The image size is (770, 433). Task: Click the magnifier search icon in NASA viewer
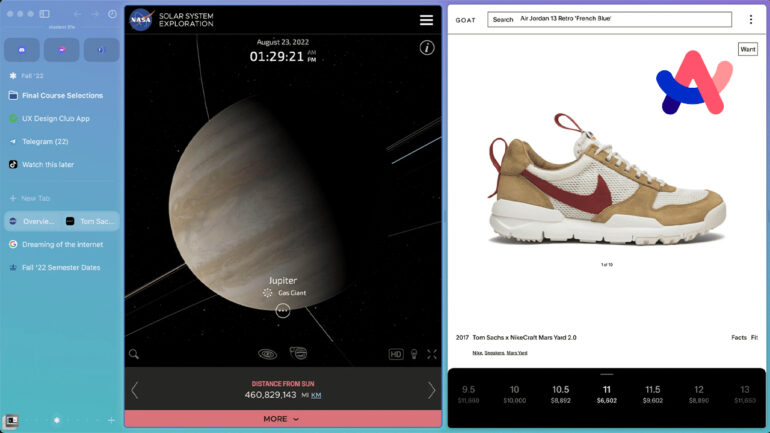coord(134,354)
